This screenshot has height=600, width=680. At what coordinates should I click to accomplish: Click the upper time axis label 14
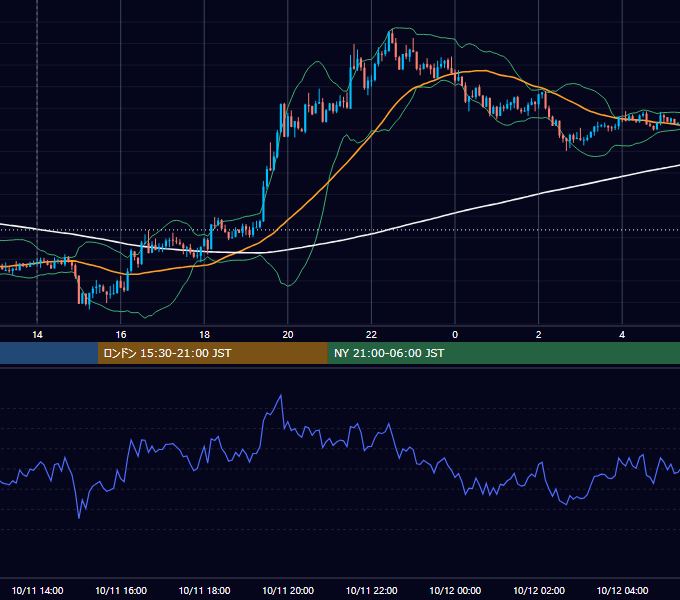coord(37,335)
